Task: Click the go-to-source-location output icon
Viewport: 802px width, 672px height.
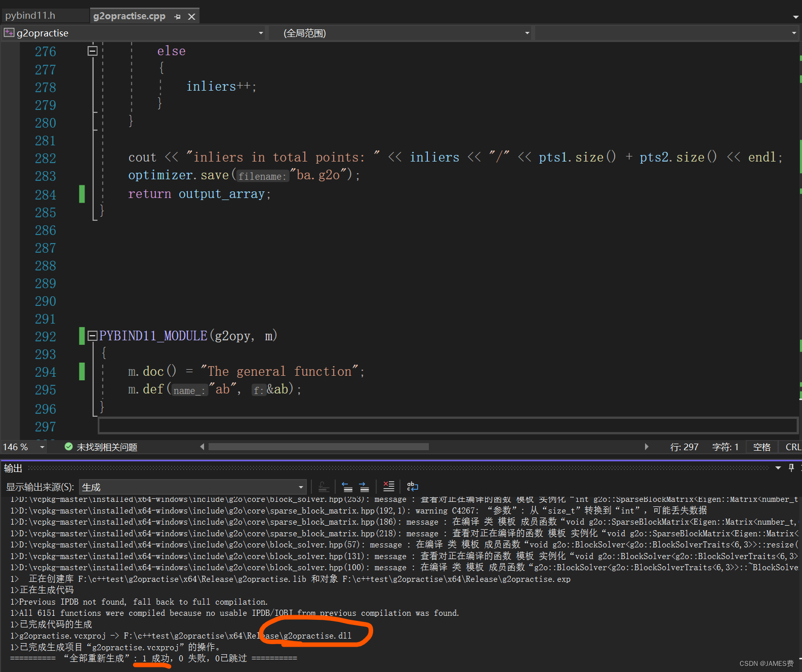Action: pyautogui.click(x=324, y=487)
